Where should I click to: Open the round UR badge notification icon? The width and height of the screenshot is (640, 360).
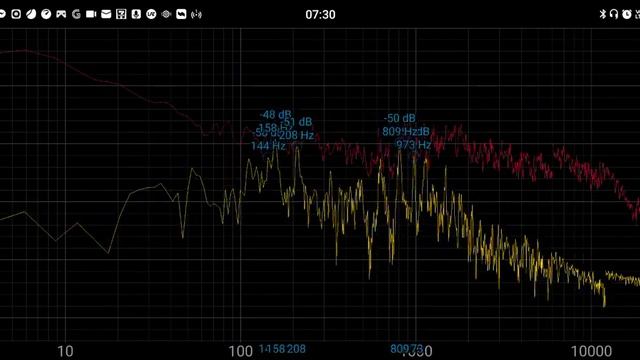[x=151, y=14]
